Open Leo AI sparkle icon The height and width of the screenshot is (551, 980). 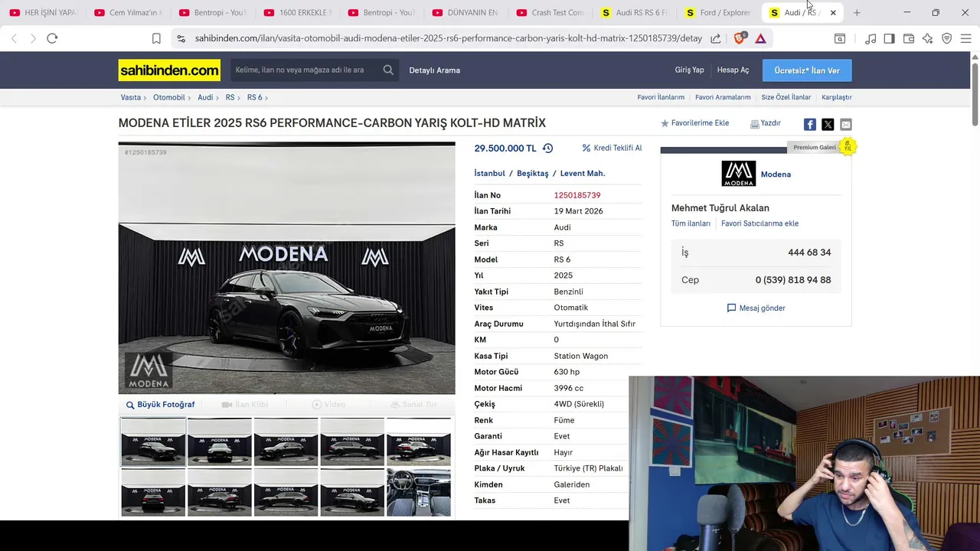click(x=927, y=38)
